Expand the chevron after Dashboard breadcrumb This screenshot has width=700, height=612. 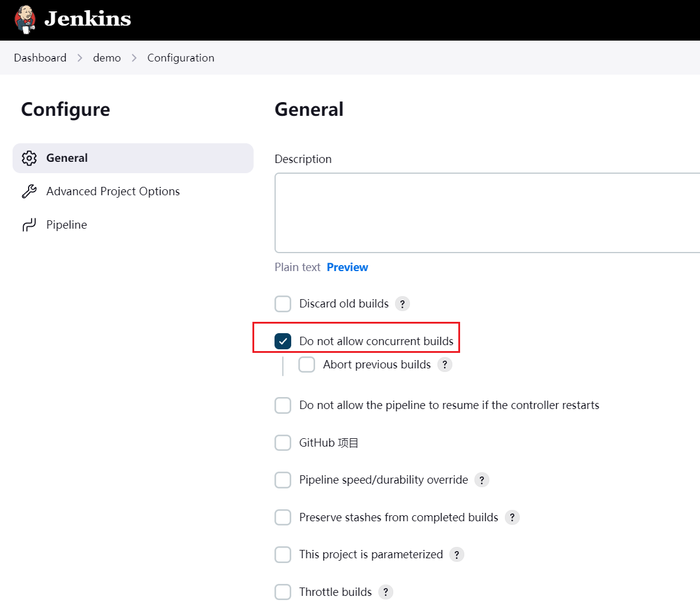(x=80, y=58)
